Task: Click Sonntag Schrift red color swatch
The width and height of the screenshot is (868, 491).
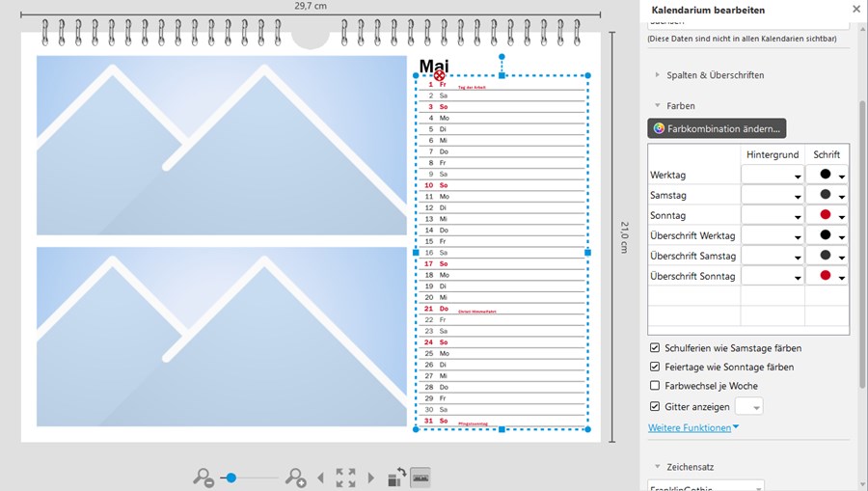Action: click(826, 214)
